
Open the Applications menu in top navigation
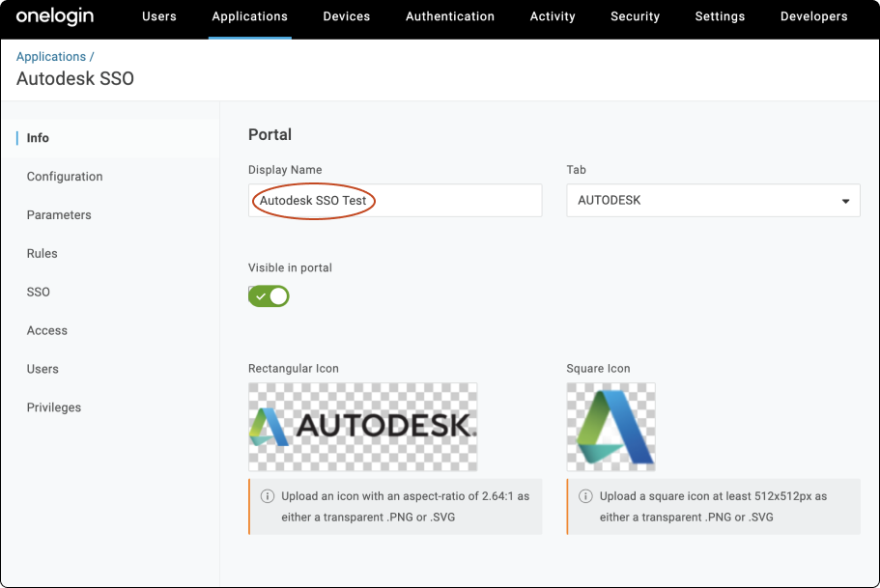click(x=249, y=16)
